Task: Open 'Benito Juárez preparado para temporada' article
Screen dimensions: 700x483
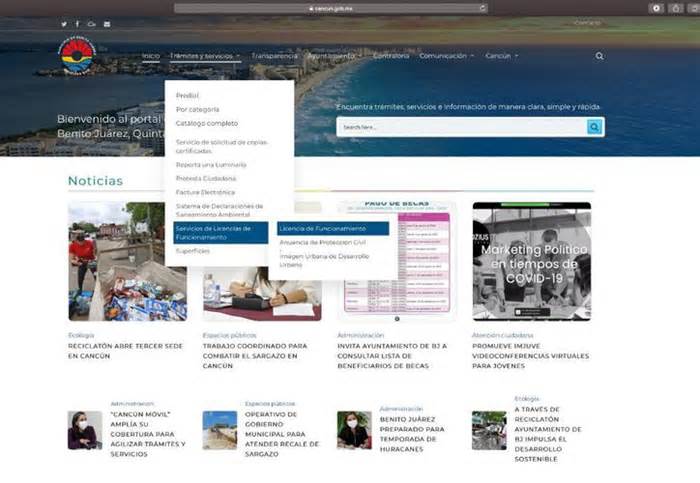Action: (412, 434)
